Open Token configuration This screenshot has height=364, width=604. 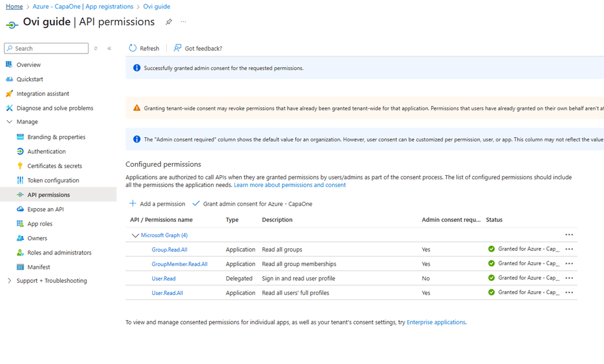click(x=53, y=180)
